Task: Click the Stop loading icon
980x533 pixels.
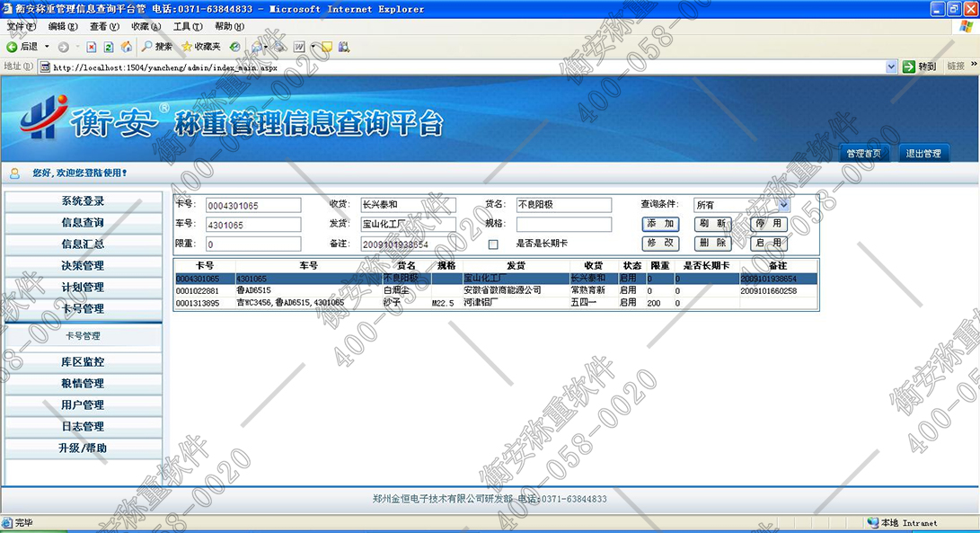Action: (x=92, y=46)
